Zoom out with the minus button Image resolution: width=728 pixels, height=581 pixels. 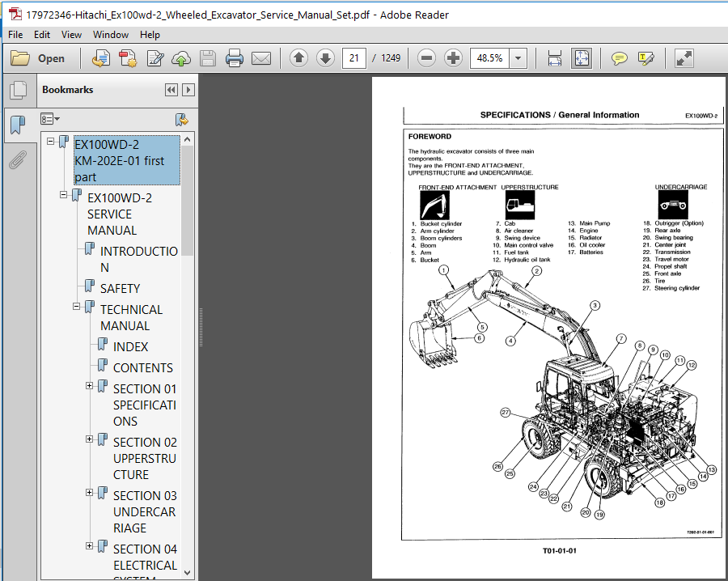point(426,58)
